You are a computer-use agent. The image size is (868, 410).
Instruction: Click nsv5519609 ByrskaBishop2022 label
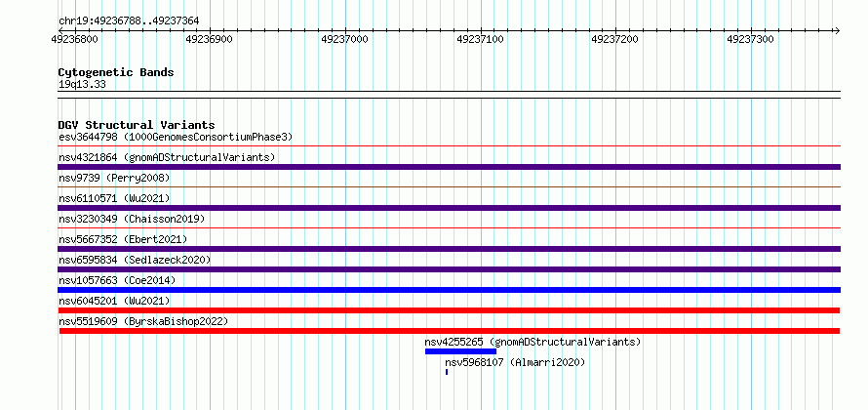coord(143,321)
